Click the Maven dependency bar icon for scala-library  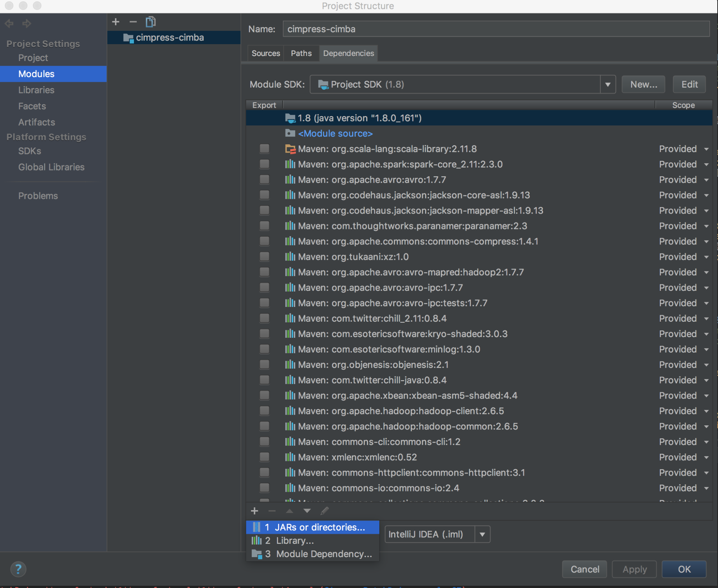tap(291, 148)
